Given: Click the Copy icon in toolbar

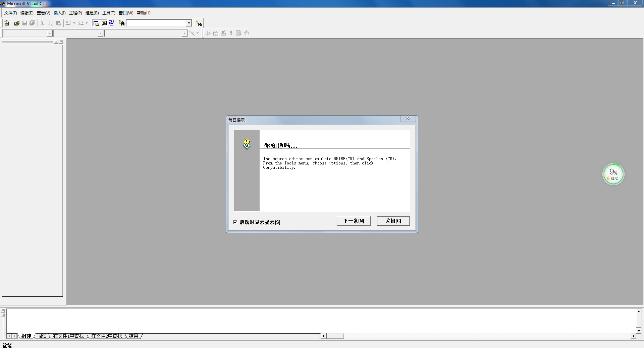Looking at the screenshot, I should click(x=50, y=23).
